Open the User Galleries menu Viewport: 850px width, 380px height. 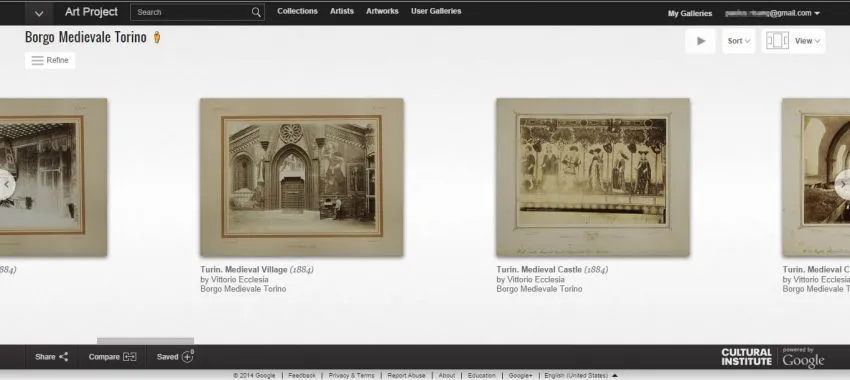coord(436,11)
